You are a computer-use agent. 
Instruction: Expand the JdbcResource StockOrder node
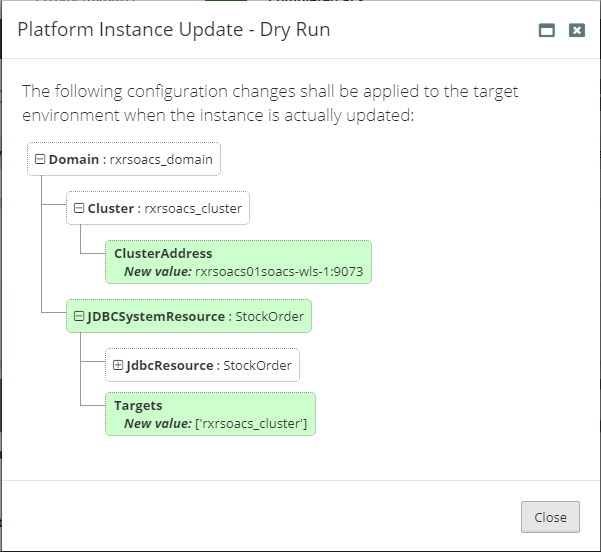(118, 365)
